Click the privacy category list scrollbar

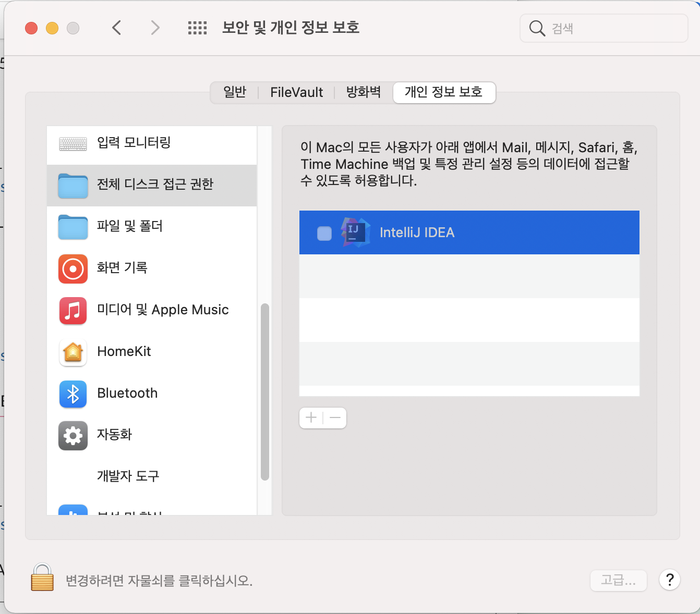pos(264,392)
